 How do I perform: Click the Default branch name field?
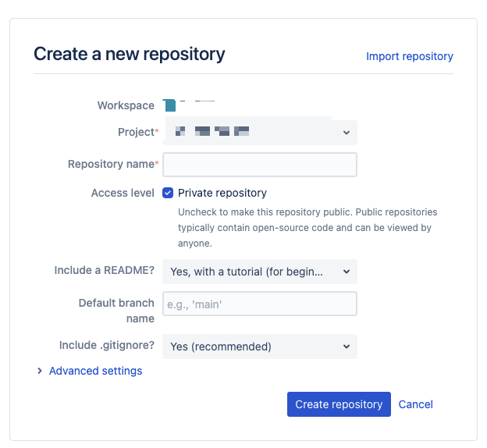260,304
